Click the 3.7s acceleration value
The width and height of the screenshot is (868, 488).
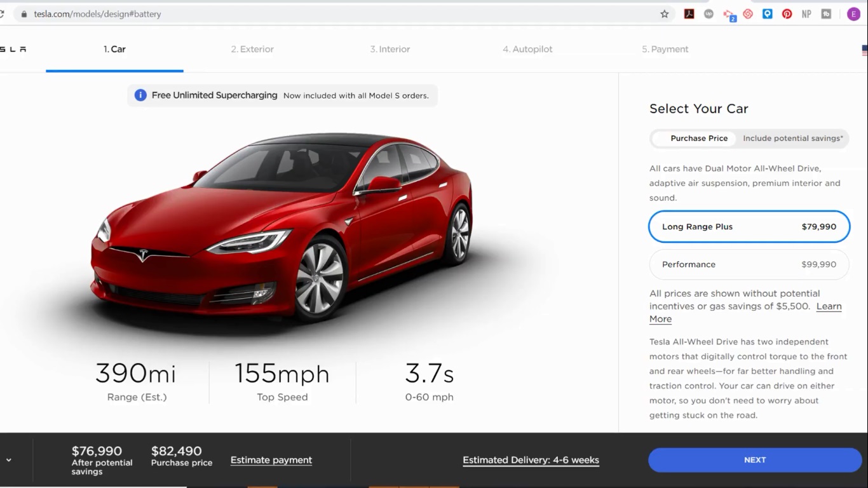pyautogui.click(x=430, y=373)
